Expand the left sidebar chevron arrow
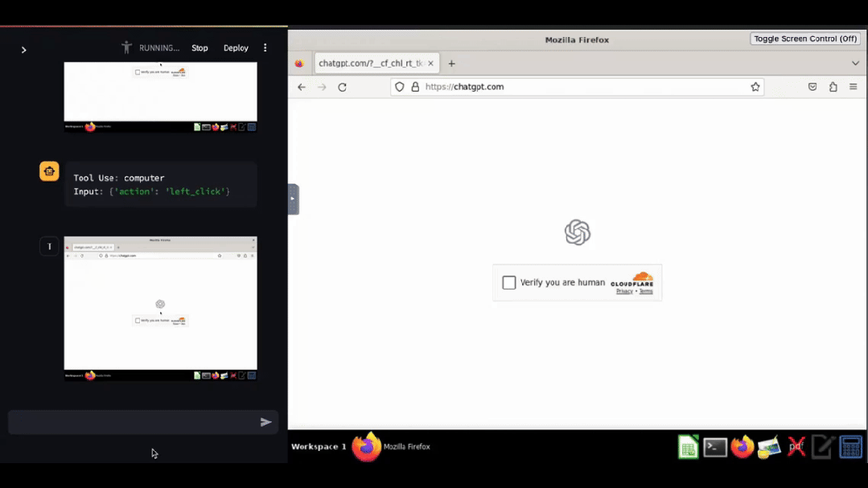 point(23,50)
